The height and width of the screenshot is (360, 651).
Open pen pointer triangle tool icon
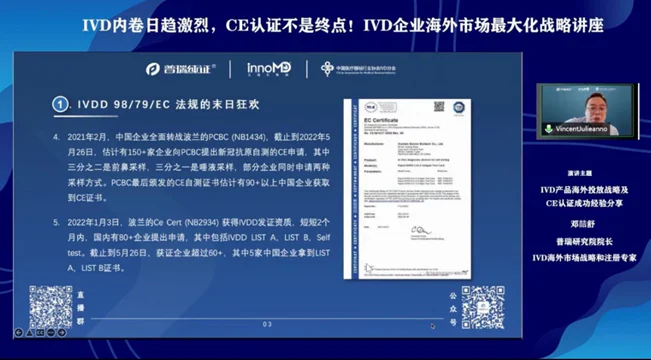[29, 333]
